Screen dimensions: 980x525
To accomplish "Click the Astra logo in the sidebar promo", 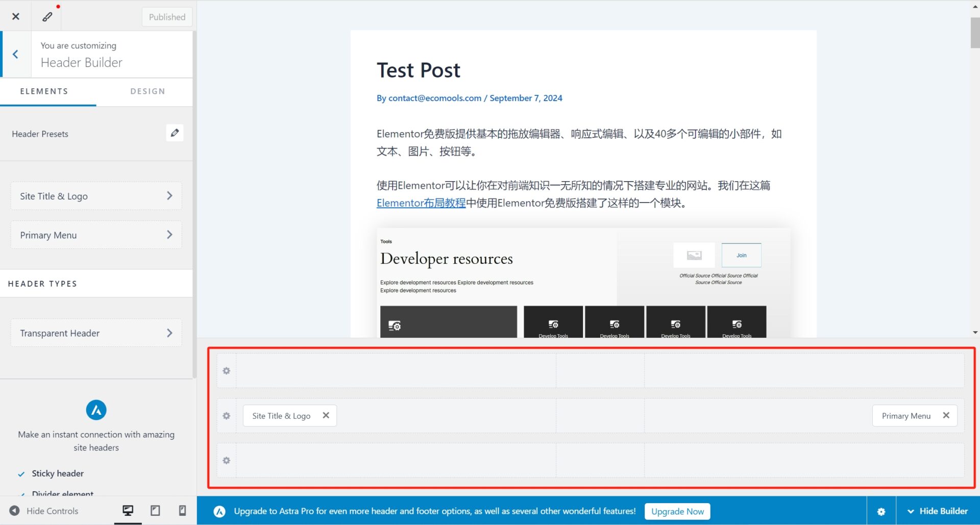I will (x=96, y=410).
